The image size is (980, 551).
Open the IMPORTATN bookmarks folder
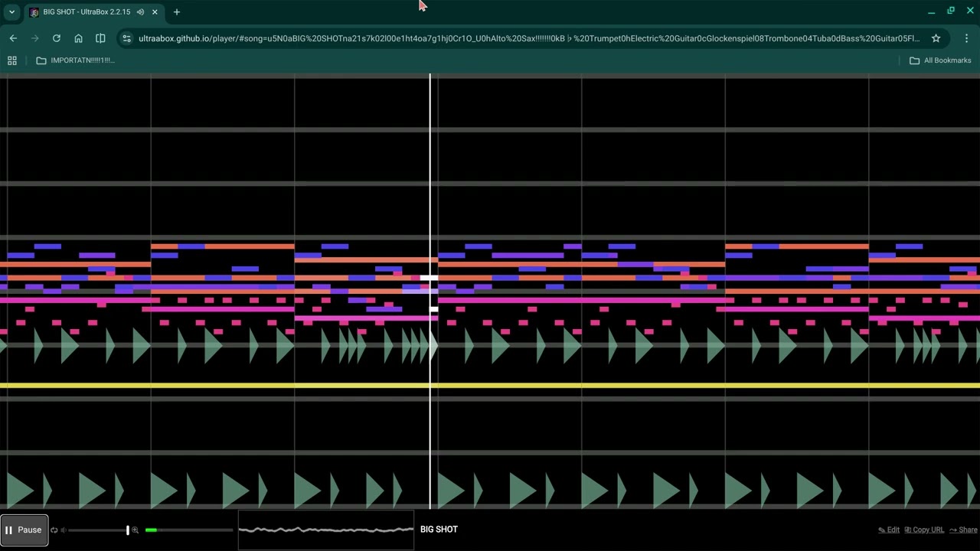tap(76, 60)
